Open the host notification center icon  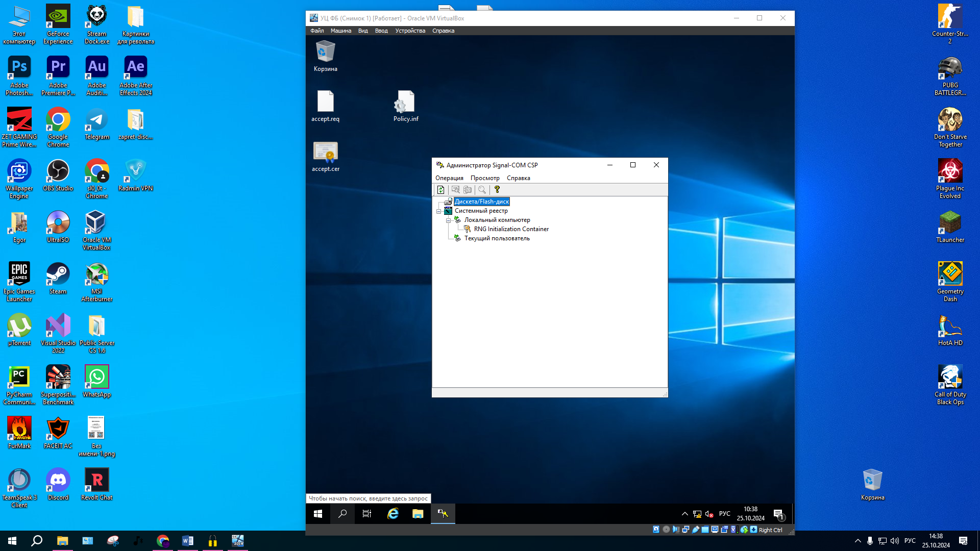[963, 541]
